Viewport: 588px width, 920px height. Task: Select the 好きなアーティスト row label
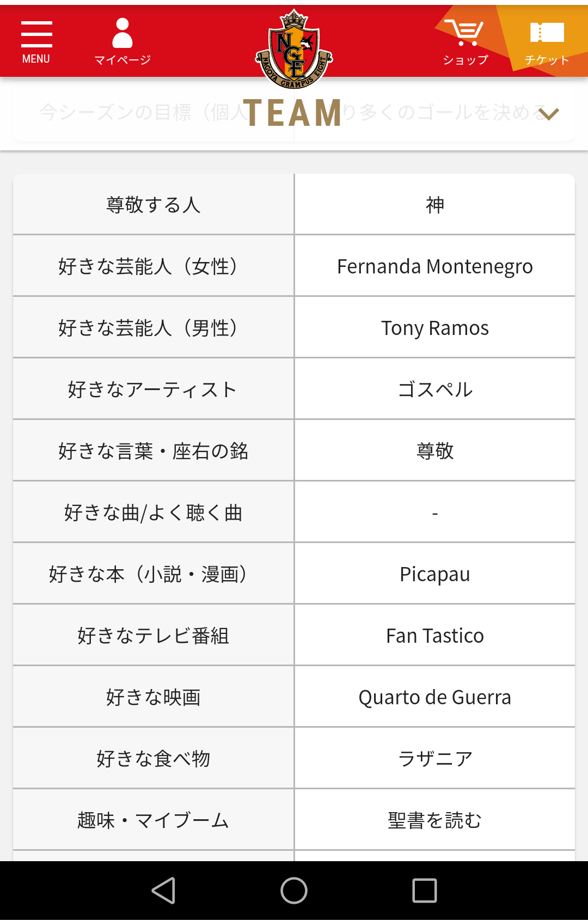pyautogui.click(x=154, y=389)
